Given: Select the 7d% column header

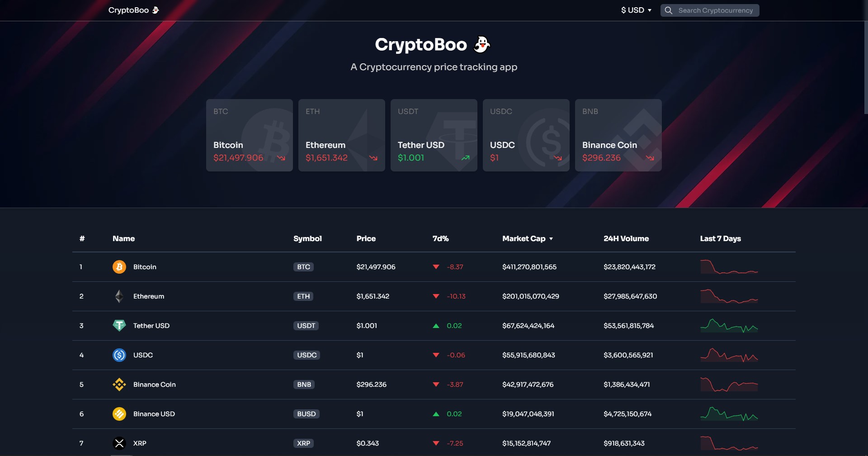Looking at the screenshot, I should coord(440,238).
